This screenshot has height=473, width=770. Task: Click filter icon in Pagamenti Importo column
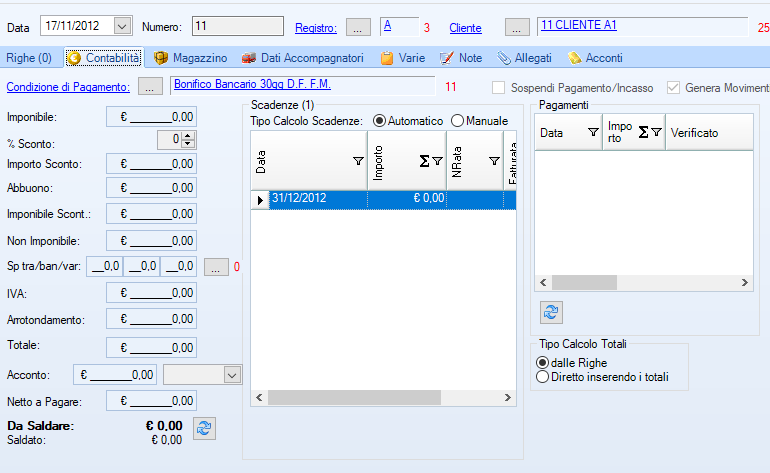656,132
